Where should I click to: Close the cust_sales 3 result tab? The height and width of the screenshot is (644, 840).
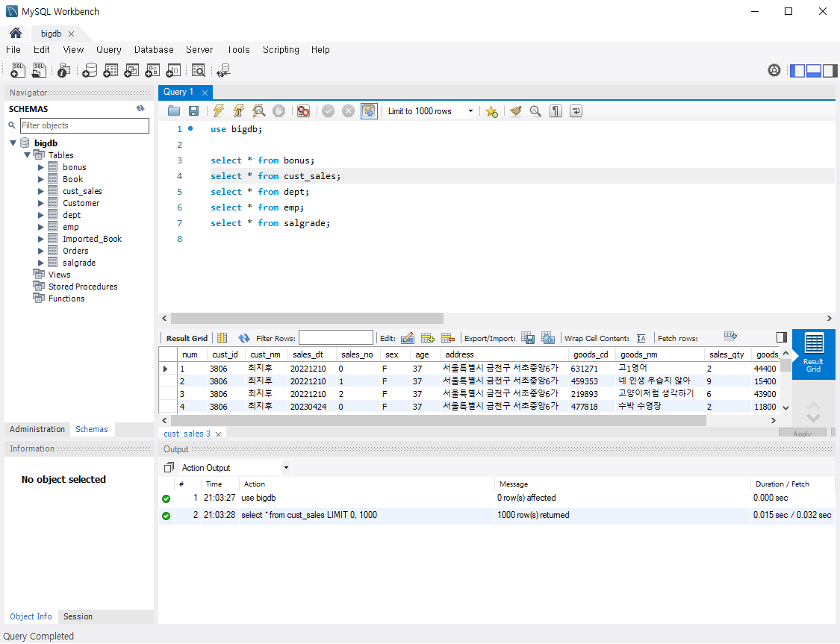218,434
